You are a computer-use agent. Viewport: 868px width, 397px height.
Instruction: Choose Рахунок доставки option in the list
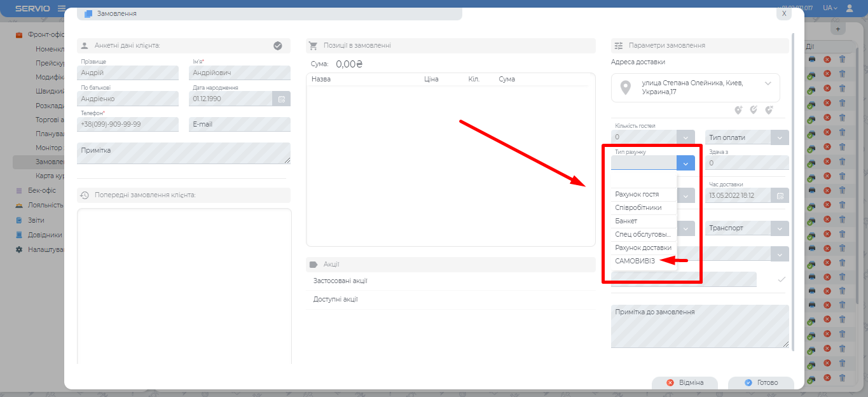(x=643, y=247)
